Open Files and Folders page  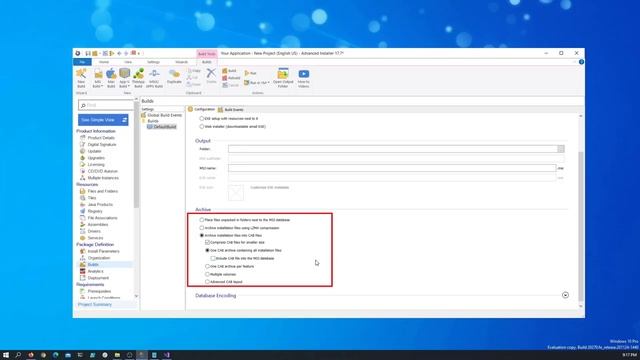(102, 191)
